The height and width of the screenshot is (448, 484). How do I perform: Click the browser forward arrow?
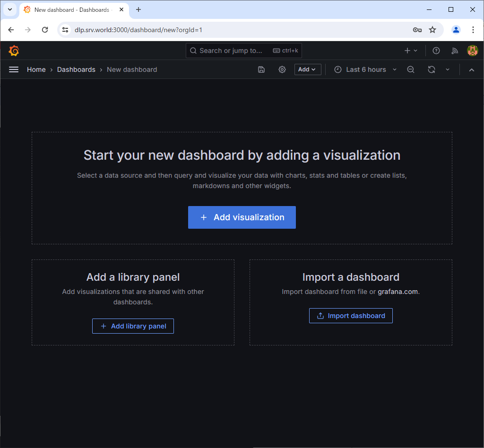[28, 30]
